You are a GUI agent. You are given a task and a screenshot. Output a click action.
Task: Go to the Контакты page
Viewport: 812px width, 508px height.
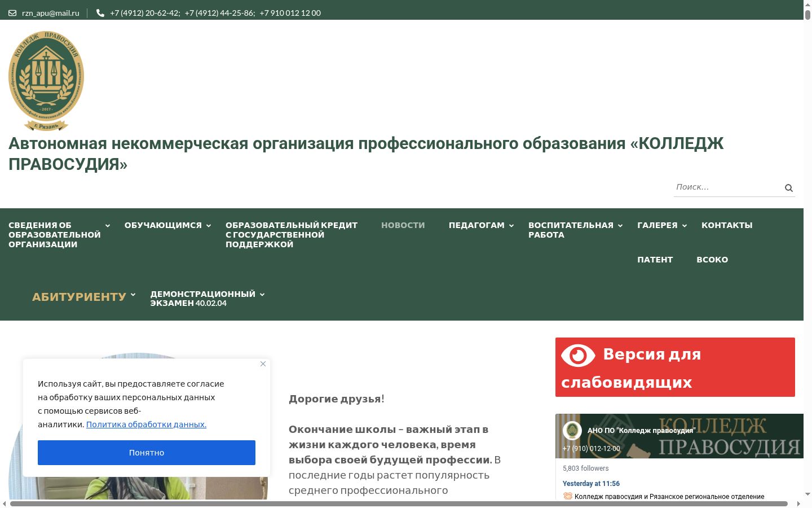point(727,225)
